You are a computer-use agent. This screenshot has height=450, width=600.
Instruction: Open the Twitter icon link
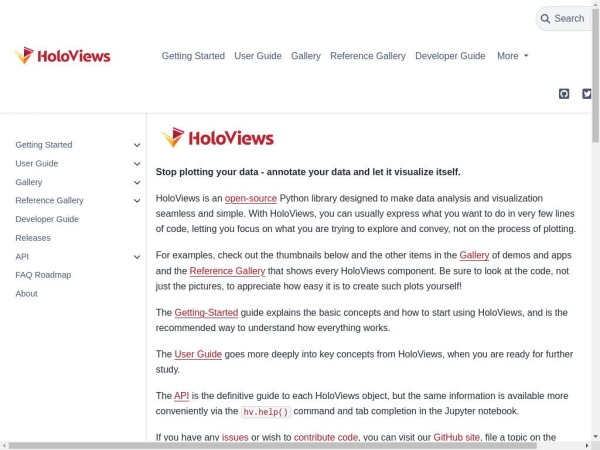click(587, 94)
